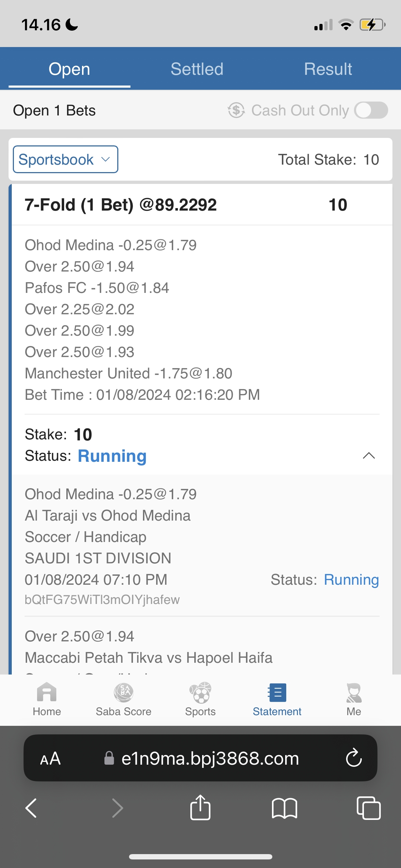
Task: Tap the Sports icon in bottom navigation
Action: (200, 693)
